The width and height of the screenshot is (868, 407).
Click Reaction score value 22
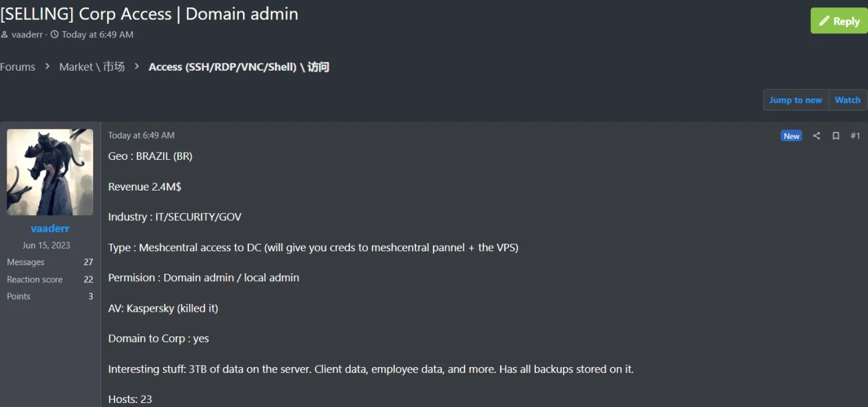point(88,280)
